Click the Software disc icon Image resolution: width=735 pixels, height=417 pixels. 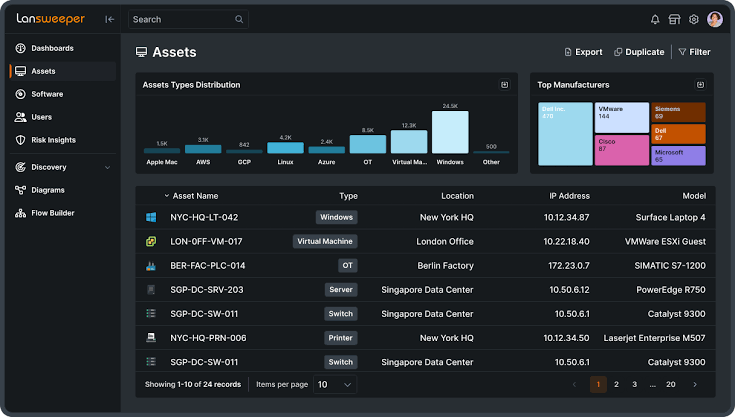[20, 94]
